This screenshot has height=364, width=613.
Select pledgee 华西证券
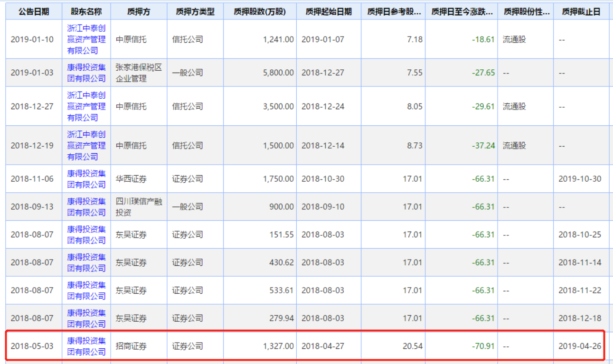pyautogui.click(x=131, y=179)
